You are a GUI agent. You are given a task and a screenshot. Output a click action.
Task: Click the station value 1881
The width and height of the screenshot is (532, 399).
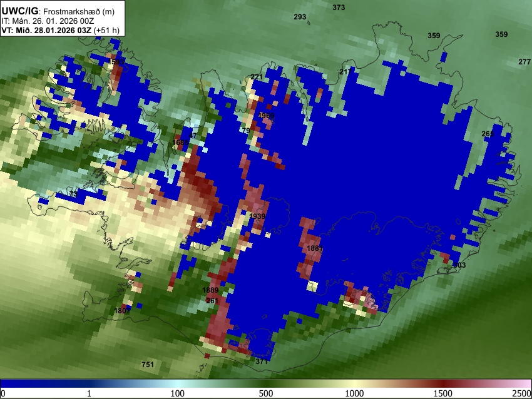click(x=315, y=248)
